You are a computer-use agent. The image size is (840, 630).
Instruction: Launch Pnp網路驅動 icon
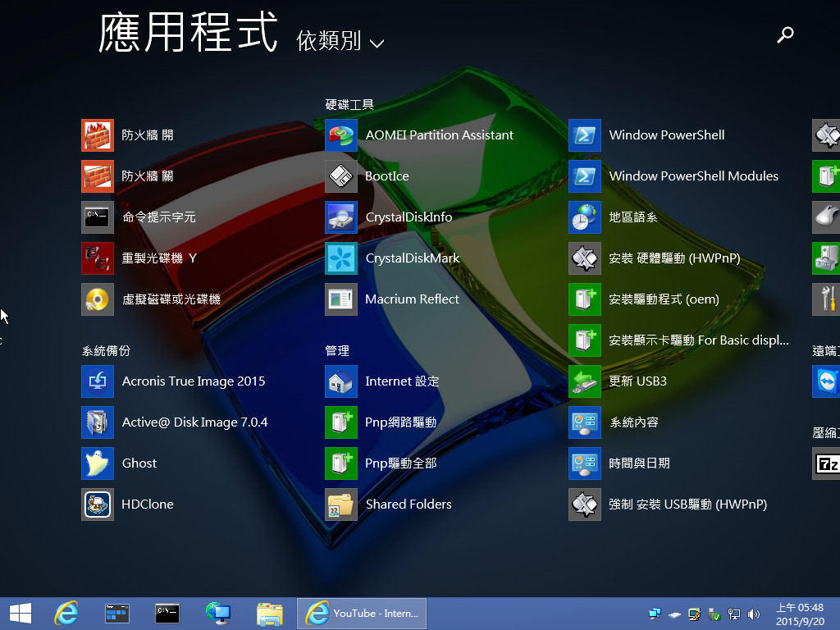click(341, 422)
